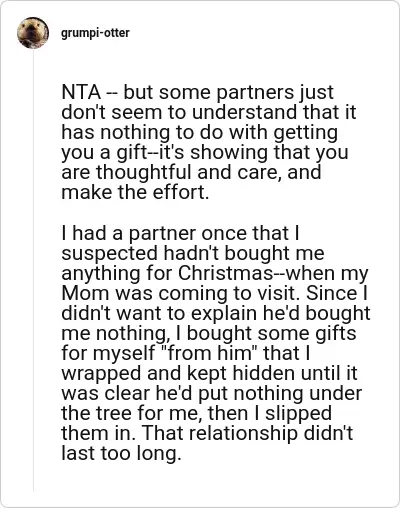Open grumpi-otter's otter avatar picture
This screenshot has width=400, height=508.
pos(33,33)
